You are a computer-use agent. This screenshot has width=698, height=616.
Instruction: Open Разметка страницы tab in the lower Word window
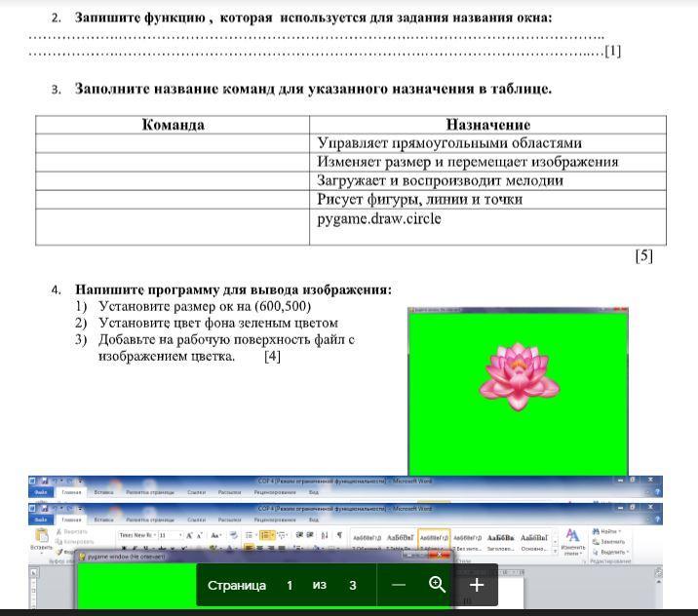[150, 520]
